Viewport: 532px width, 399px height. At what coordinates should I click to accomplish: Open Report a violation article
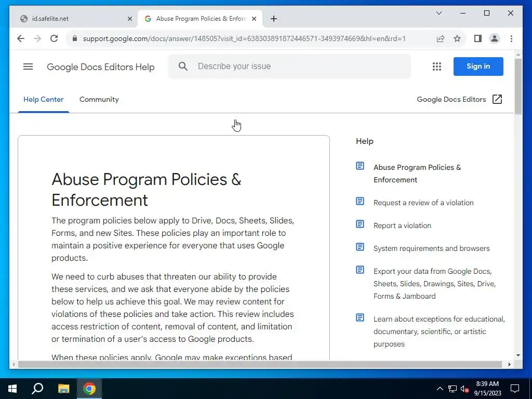point(402,225)
